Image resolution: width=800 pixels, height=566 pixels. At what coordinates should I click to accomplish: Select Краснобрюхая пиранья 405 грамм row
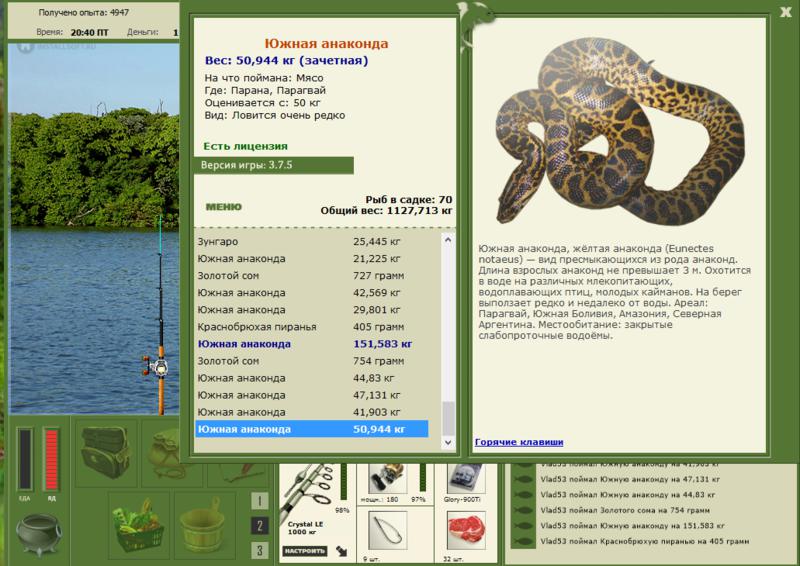point(312,327)
